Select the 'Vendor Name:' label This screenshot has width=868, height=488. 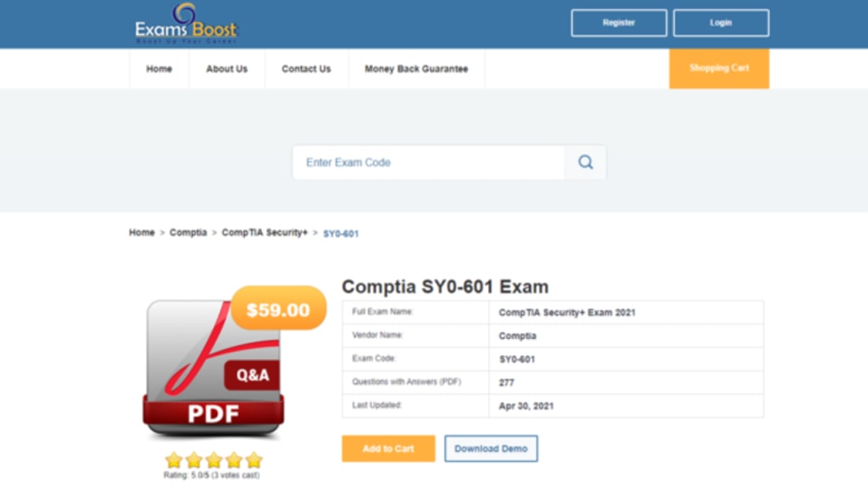[377, 335]
